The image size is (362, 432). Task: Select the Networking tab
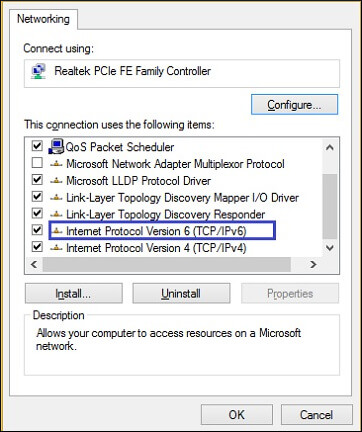(43, 19)
